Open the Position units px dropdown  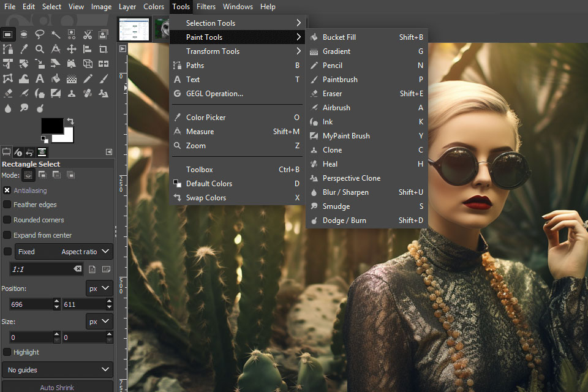coord(99,288)
